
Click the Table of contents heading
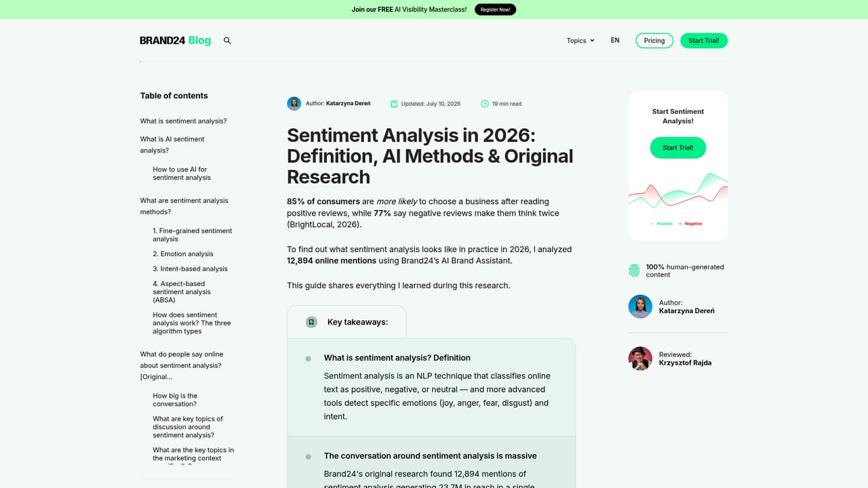[174, 96]
